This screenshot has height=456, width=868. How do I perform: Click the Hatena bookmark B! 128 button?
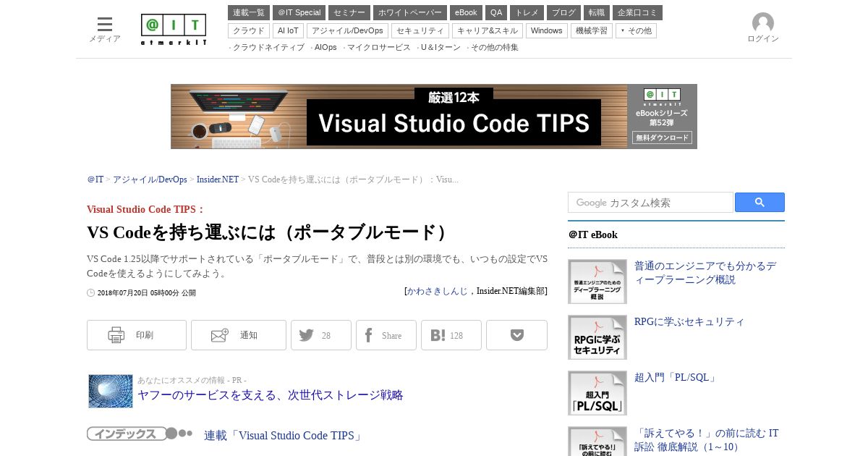(x=451, y=335)
